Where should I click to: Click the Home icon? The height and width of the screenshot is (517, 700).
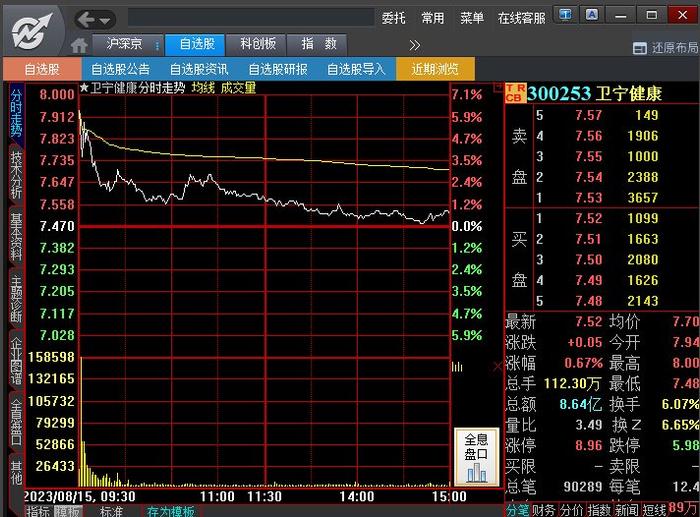pos(79,46)
